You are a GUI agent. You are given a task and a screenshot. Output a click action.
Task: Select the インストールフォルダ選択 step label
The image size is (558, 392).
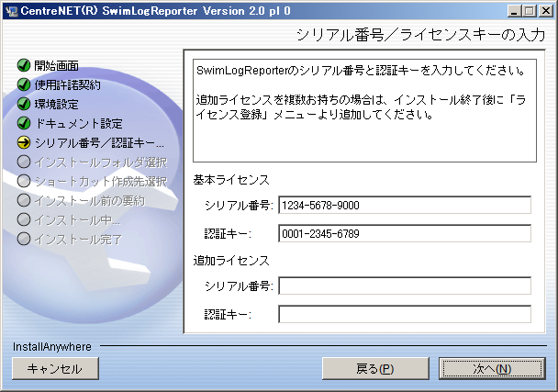pyautogui.click(x=101, y=162)
